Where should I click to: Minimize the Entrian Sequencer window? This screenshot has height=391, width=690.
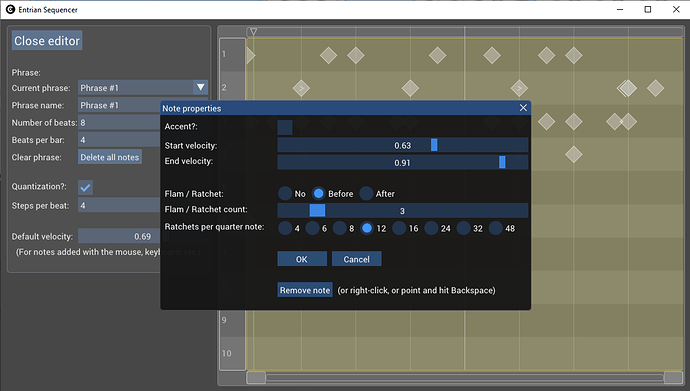(x=620, y=9)
